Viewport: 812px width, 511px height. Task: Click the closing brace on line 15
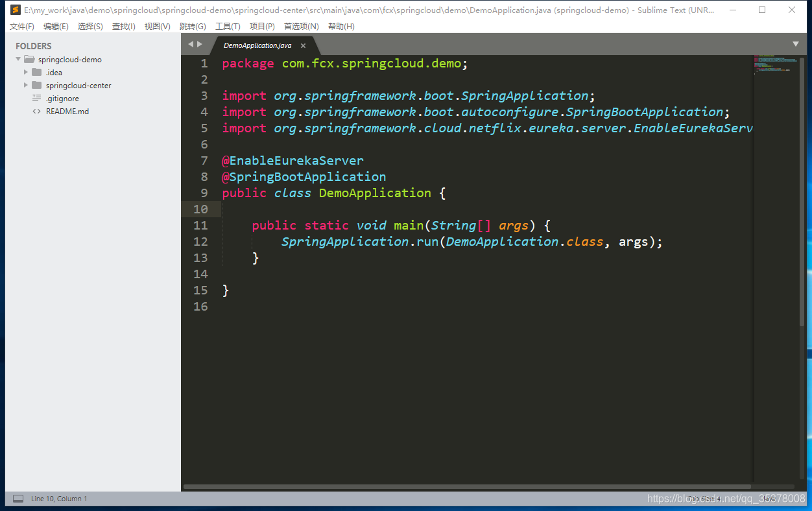(226, 291)
